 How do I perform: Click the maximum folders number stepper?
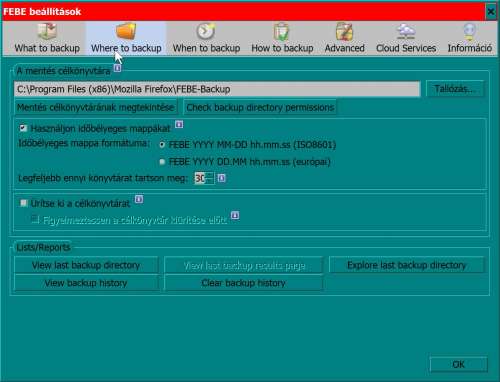click(x=204, y=178)
